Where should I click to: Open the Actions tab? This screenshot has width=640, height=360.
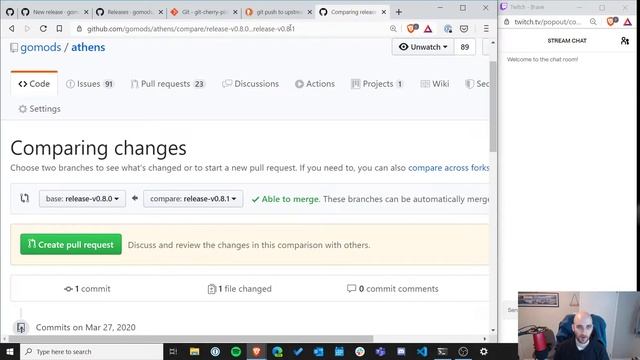coord(315,84)
